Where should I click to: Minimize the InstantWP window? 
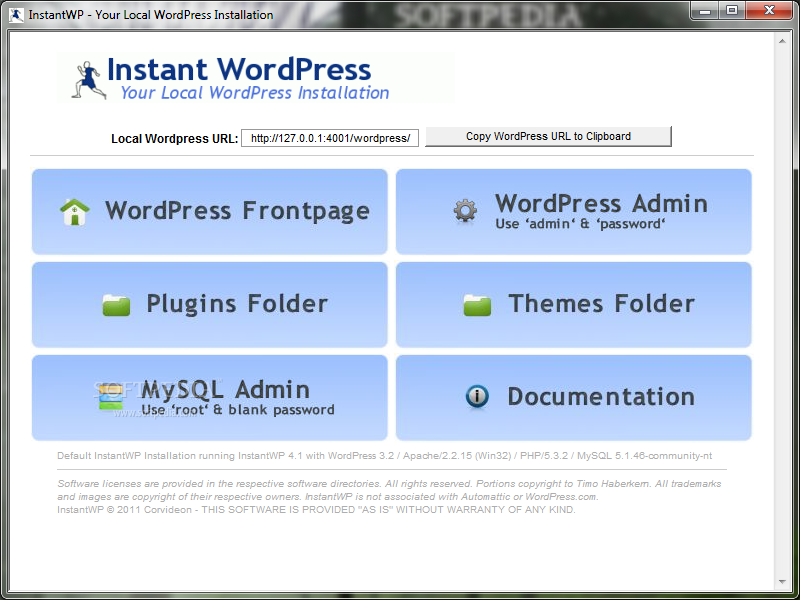pyautogui.click(x=706, y=10)
